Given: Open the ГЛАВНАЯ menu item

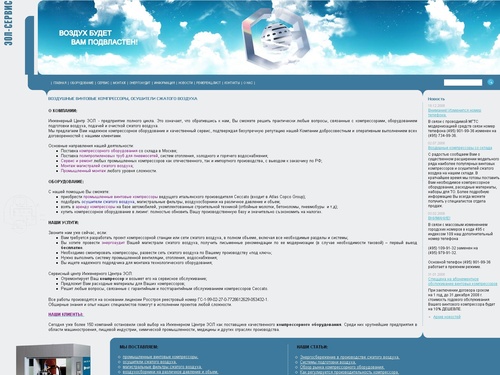Looking at the screenshot, I should tap(60, 83).
